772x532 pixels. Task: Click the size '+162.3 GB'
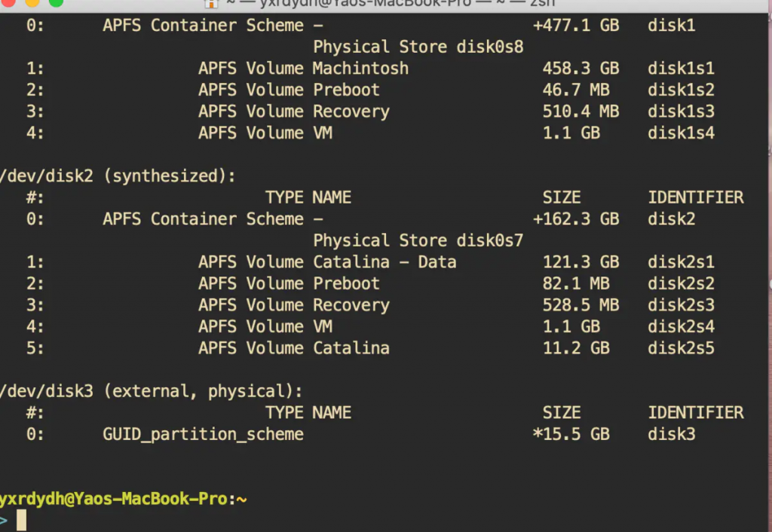(576, 219)
